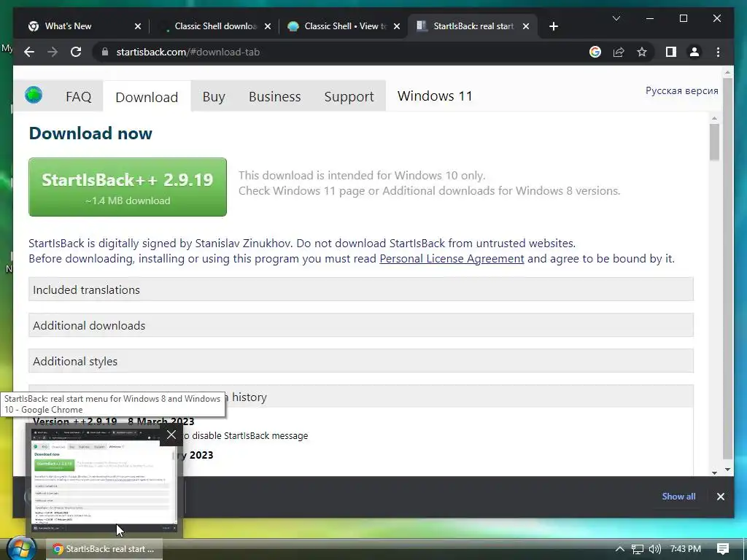Click the Chrome window preview thumbnail
The image size is (747, 560).
104,481
